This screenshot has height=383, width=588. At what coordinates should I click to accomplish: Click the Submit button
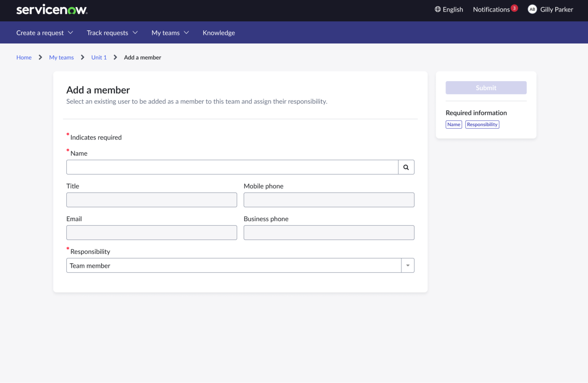click(x=486, y=88)
